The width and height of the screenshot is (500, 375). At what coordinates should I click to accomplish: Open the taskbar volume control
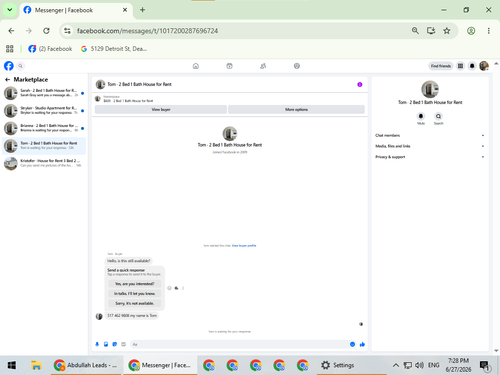tap(419, 365)
